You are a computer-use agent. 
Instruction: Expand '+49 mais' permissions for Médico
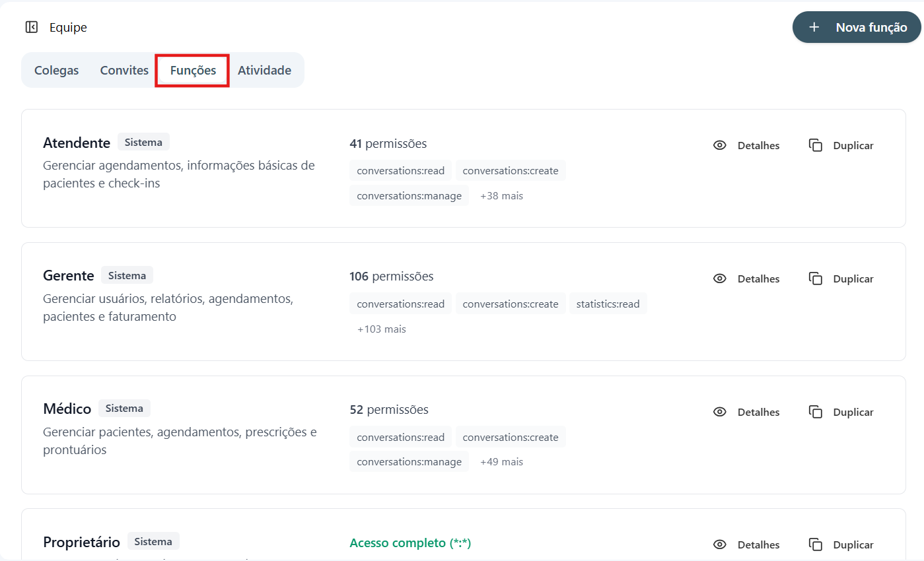501,462
